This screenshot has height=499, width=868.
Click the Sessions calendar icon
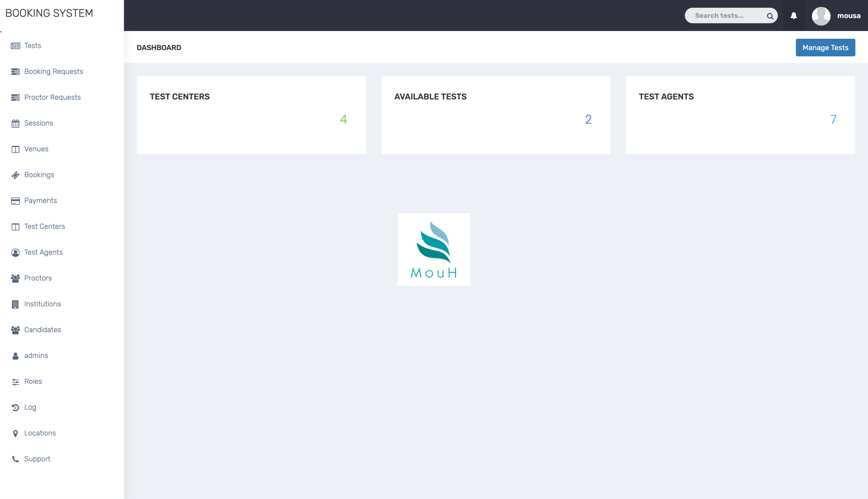click(x=15, y=123)
